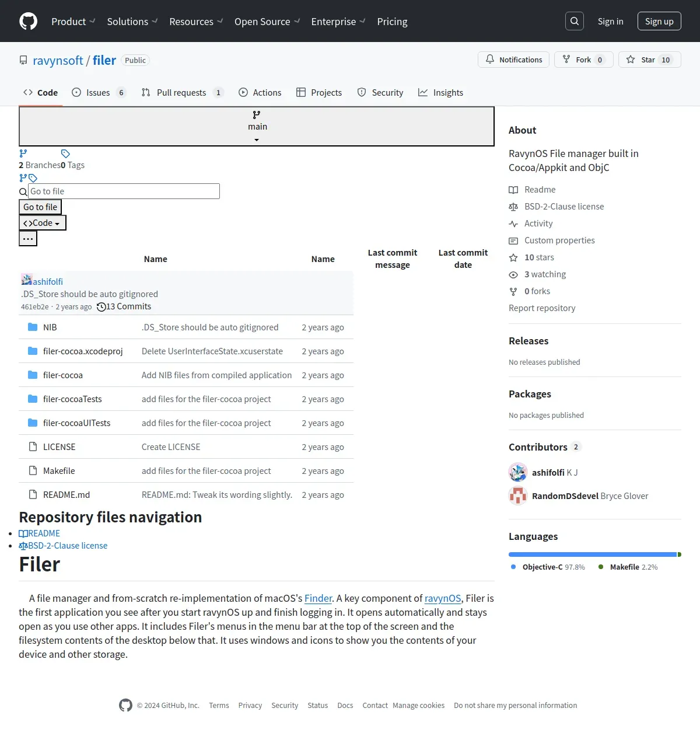
Task: Click the book icon beside Readme
Action: click(513, 190)
